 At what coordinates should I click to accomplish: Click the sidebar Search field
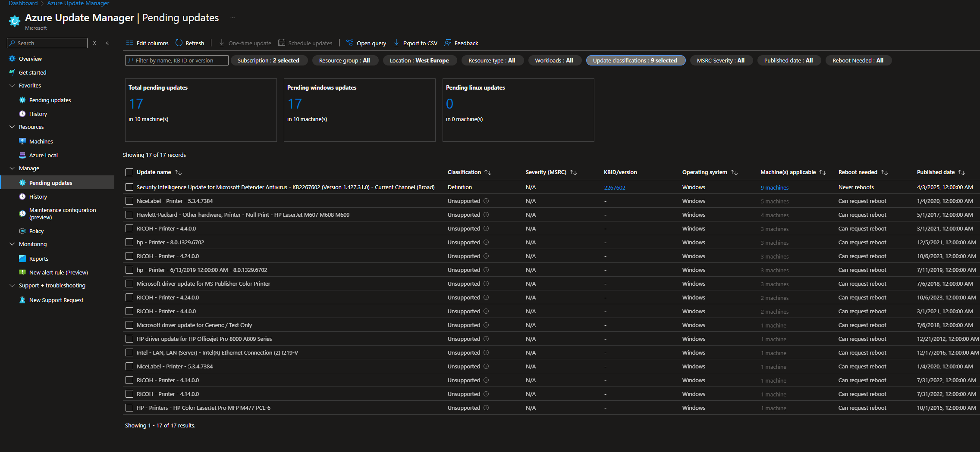coord(47,43)
